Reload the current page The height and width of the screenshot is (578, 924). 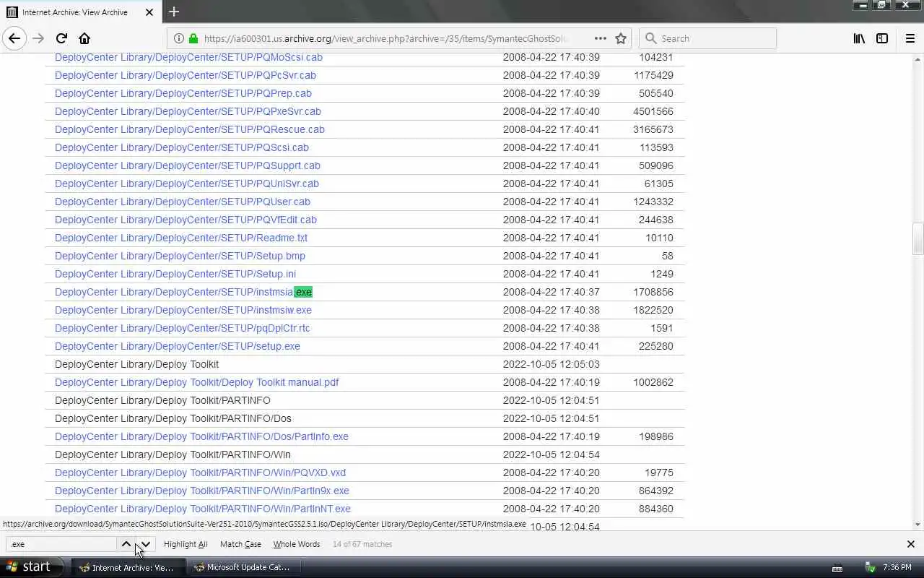pyautogui.click(x=61, y=38)
